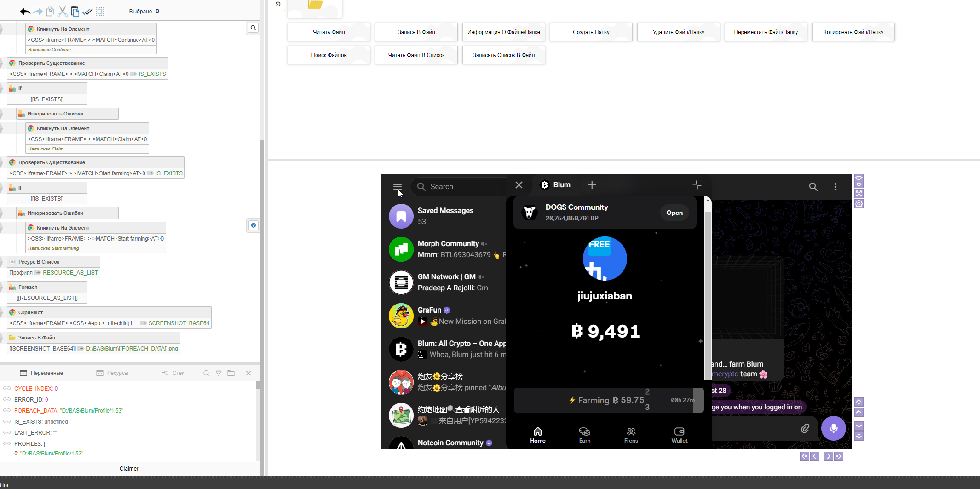The width and height of the screenshot is (980, 489).
Task: Click the single down chevron scroll arrow
Action: pos(859,426)
